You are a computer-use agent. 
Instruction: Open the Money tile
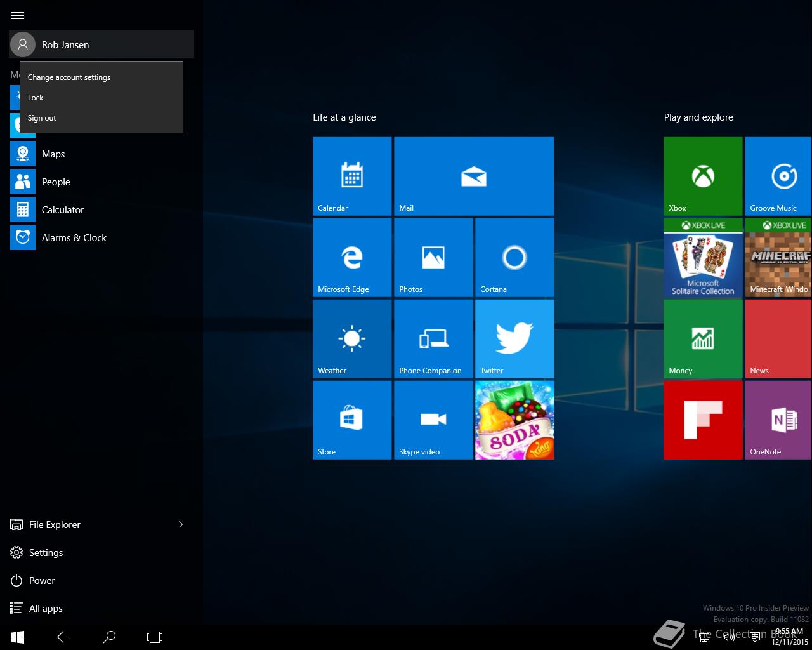click(x=703, y=339)
